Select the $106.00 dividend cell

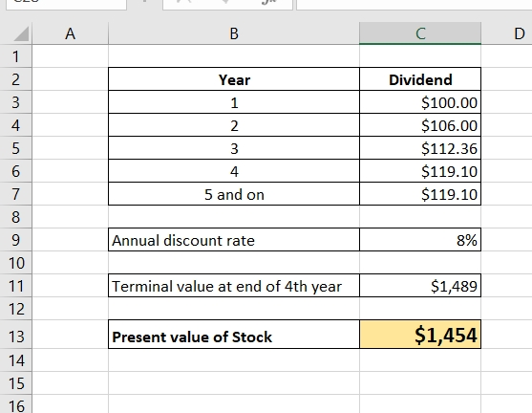tap(420, 125)
